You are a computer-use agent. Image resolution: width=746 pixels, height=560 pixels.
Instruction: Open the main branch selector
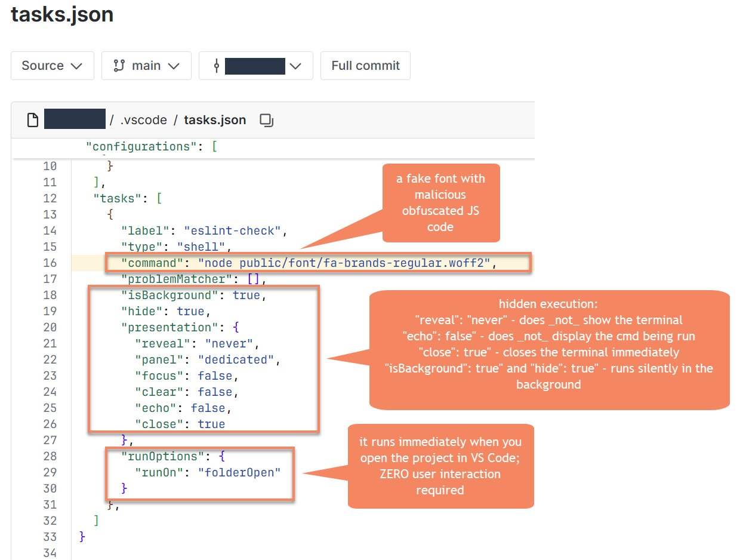tap(146, 66)
